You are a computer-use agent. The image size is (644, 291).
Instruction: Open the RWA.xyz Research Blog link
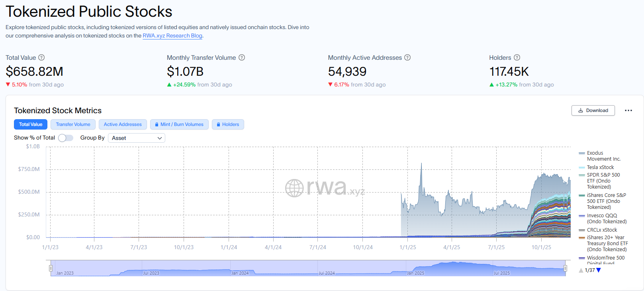(172, 35)
